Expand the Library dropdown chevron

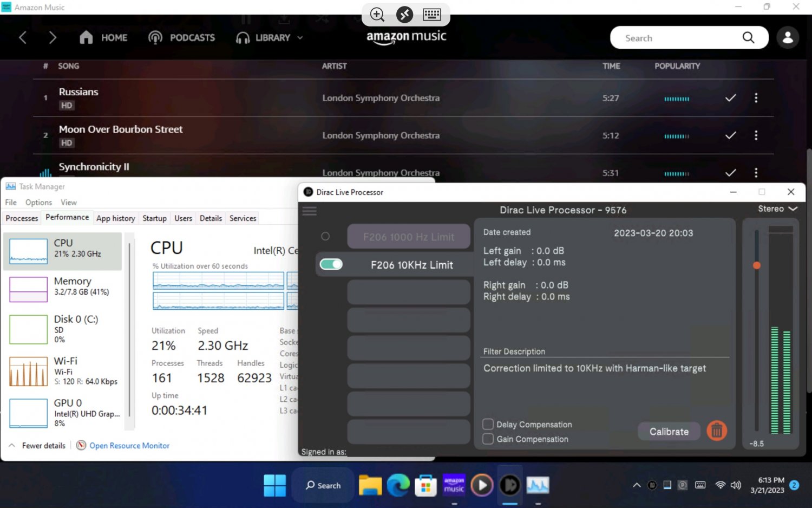coord(300,38)
